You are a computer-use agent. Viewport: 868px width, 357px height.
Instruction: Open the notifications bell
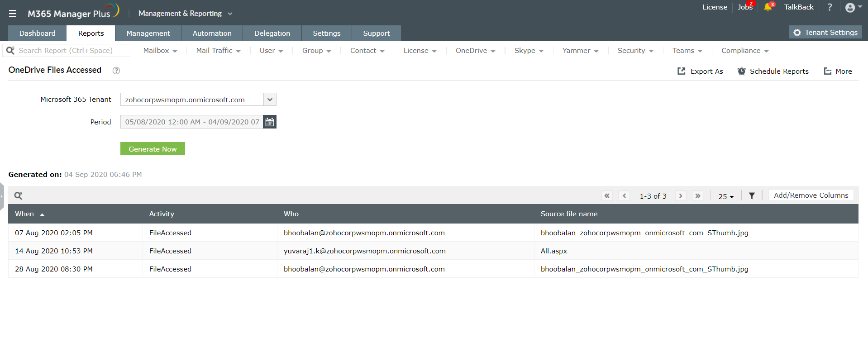[x=768, y=7]
